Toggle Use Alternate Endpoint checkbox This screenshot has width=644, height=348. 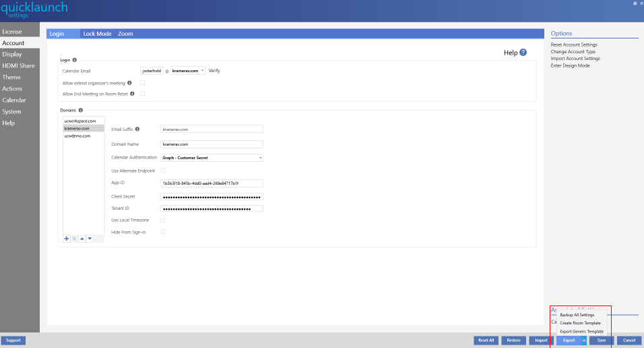pyautogui.click(x=162, y=171)
